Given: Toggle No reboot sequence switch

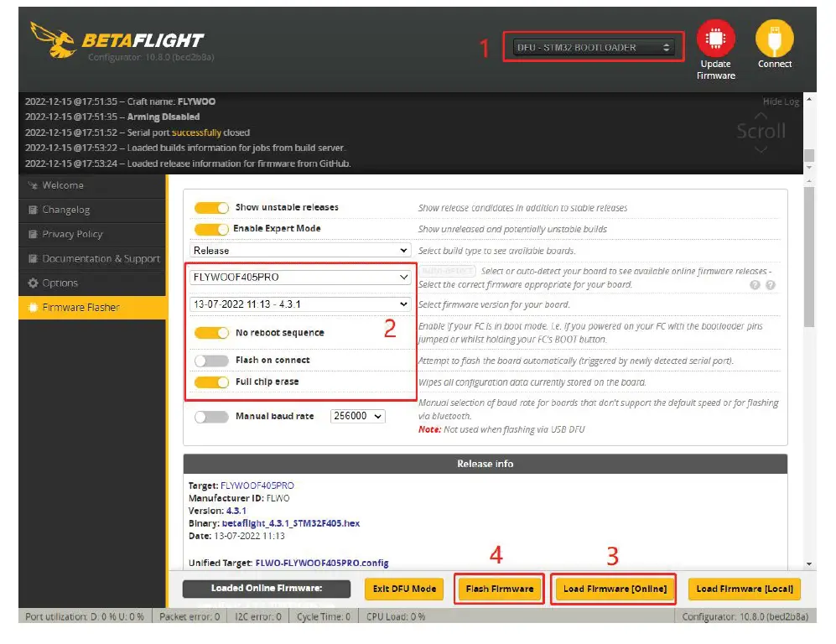Looking at the screenshot, I should (x=211, y=333).
